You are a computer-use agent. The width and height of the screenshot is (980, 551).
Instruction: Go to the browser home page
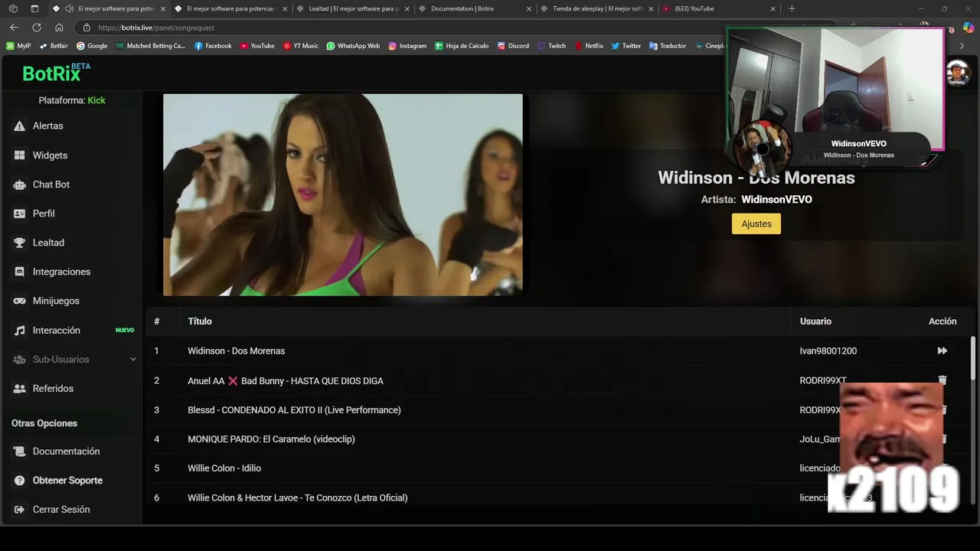[x=59, y=28]
